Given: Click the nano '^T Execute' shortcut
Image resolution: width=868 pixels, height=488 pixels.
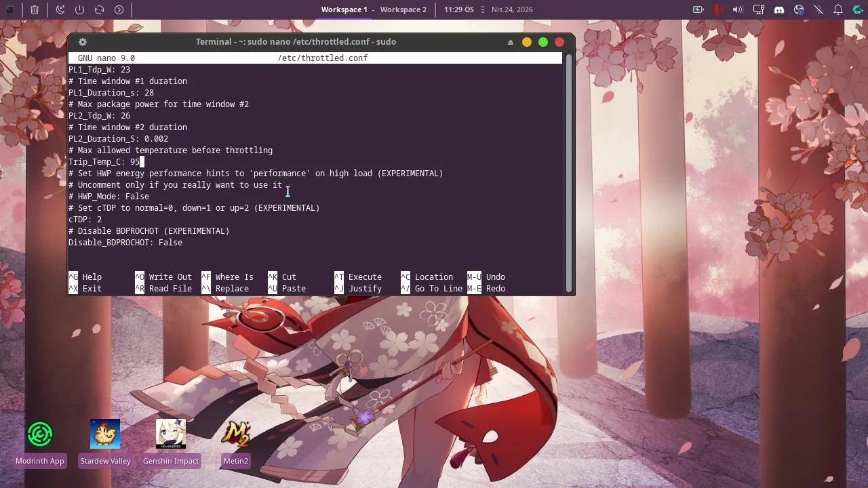Looking at the screenshot, I should point(358,277).
